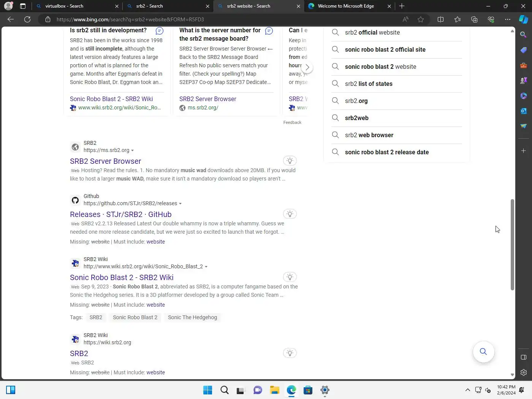Viewport: 532px width, 399px height.
Task: Open Browser essentials heart icon
Action: [491, 19]
